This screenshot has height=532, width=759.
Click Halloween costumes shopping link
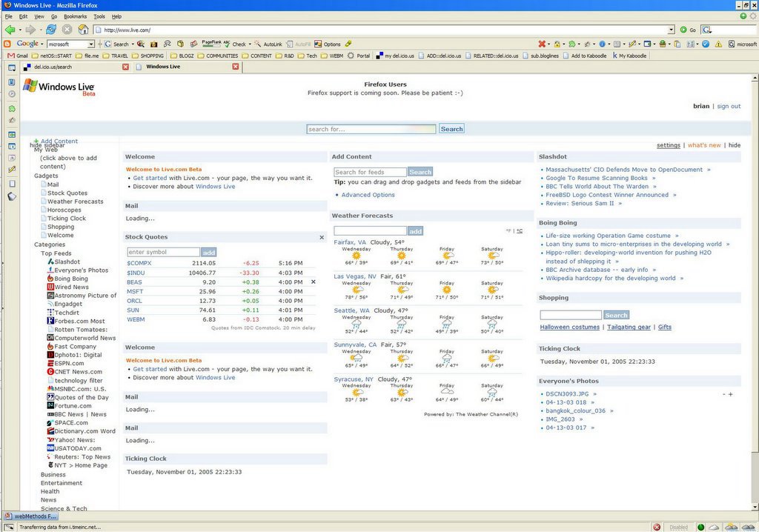pyautogui.click(x=570, y=327)
